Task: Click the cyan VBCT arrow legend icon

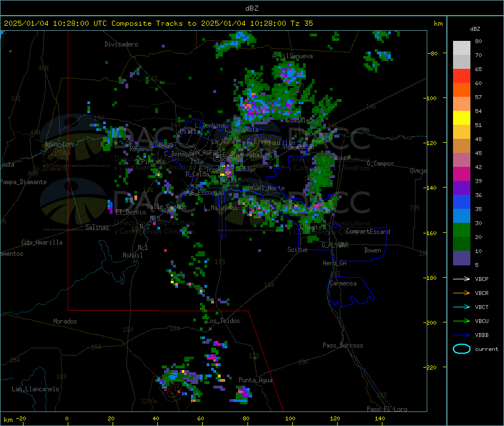Action: coord(461,307)
